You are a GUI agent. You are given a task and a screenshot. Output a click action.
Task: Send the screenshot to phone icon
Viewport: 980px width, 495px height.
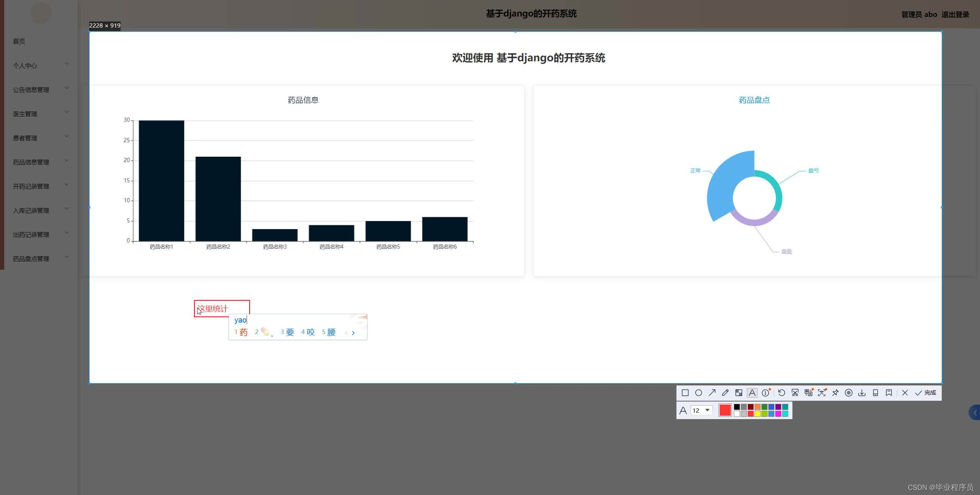click(x=875, y=393)
